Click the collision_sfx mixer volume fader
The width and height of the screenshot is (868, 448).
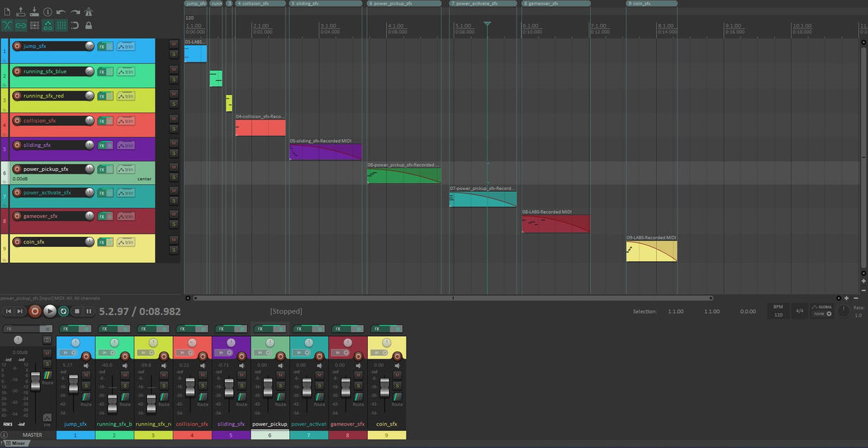[190, 385]
